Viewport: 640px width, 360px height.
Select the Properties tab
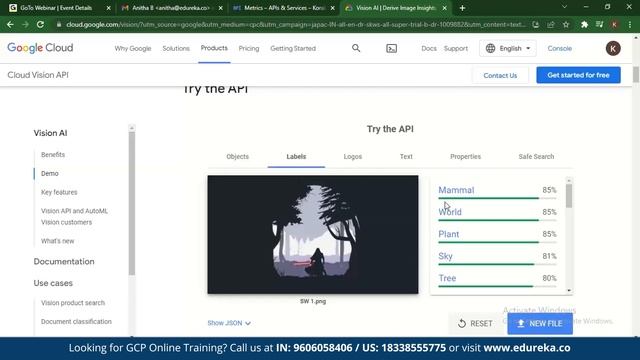pyautogui.click(x=465, y=156)
